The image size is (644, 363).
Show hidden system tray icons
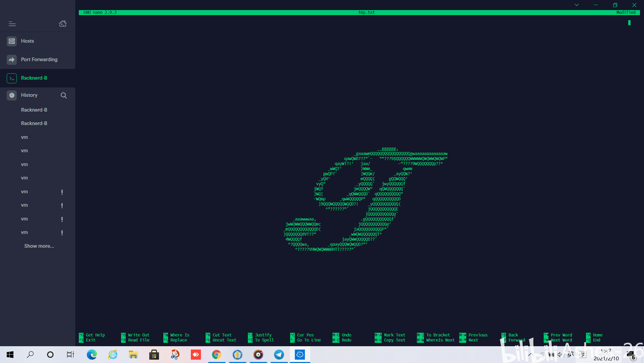click(530, 355)
